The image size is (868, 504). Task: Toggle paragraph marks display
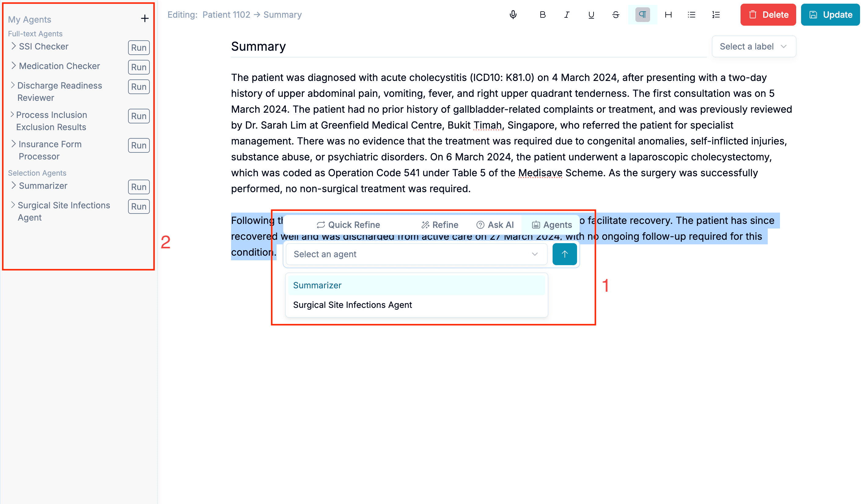tap(642, 14)
